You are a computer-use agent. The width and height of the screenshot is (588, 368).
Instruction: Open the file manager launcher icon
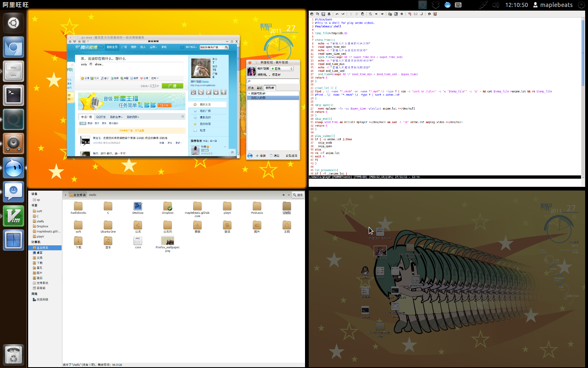tap(13, 71)
